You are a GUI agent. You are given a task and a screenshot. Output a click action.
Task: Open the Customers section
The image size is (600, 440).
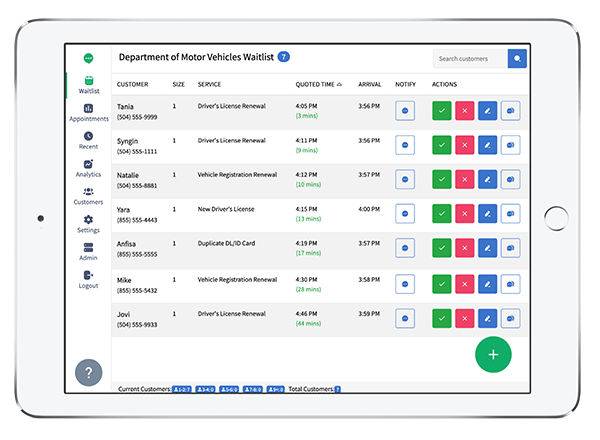88,196
